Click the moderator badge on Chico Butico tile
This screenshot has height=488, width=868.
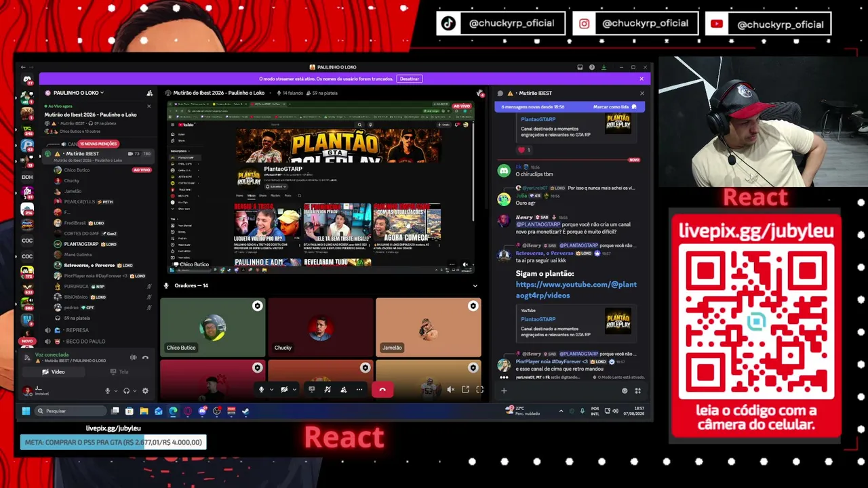[x=257, y=306]
